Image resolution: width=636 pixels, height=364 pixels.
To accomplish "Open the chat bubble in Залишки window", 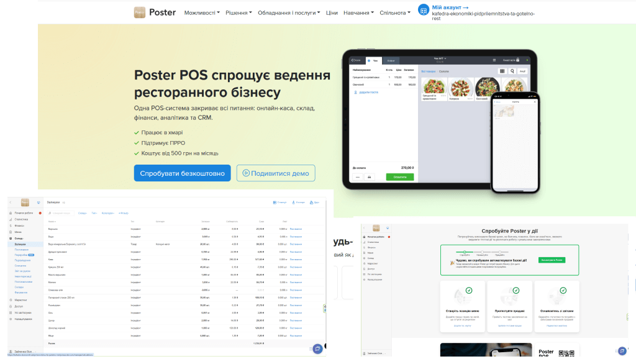I will (318, 348).
